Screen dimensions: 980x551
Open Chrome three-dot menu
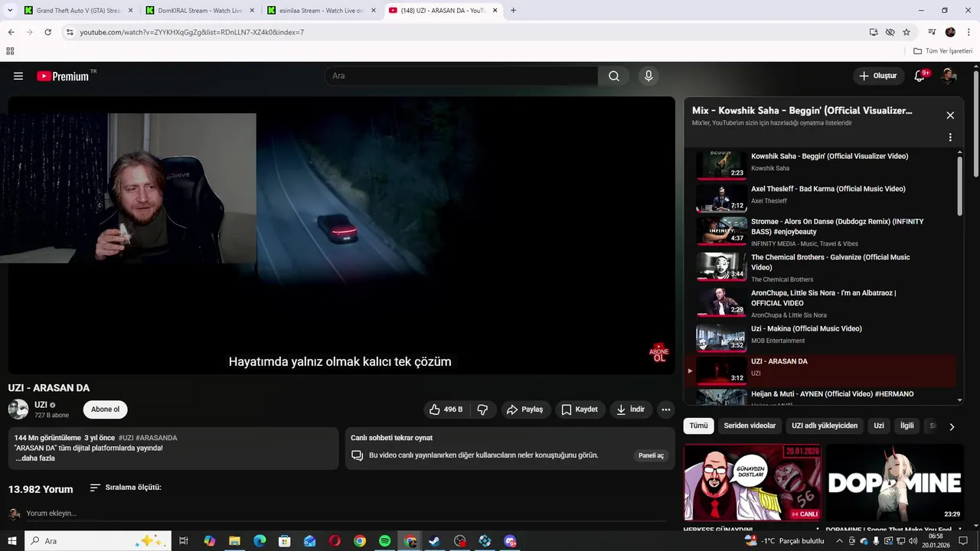969,32
